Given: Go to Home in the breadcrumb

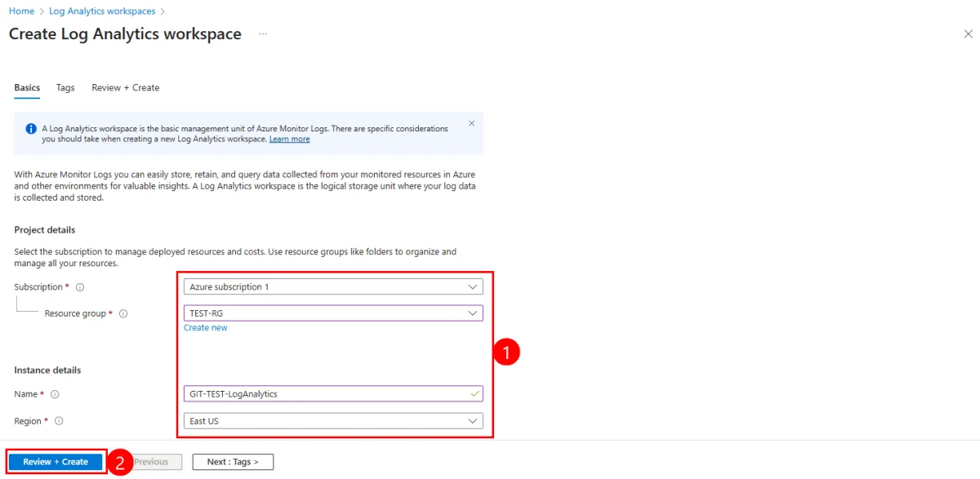Looking at the screenshot, I should (21, 11).
